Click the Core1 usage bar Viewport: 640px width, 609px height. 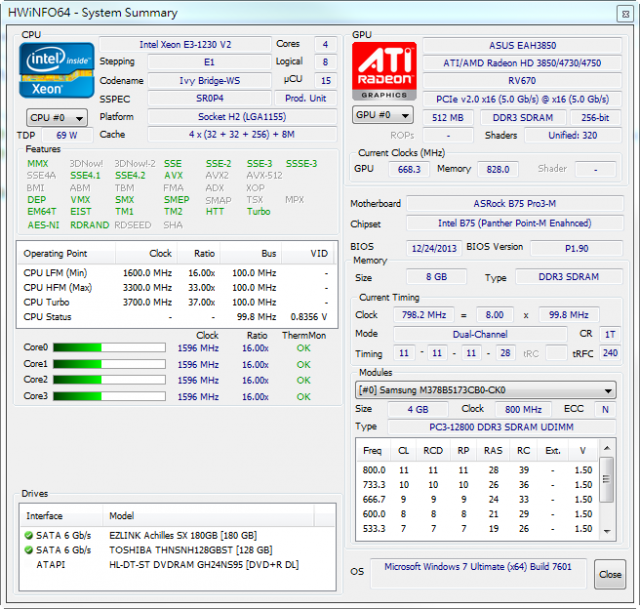tap(109, 364)
